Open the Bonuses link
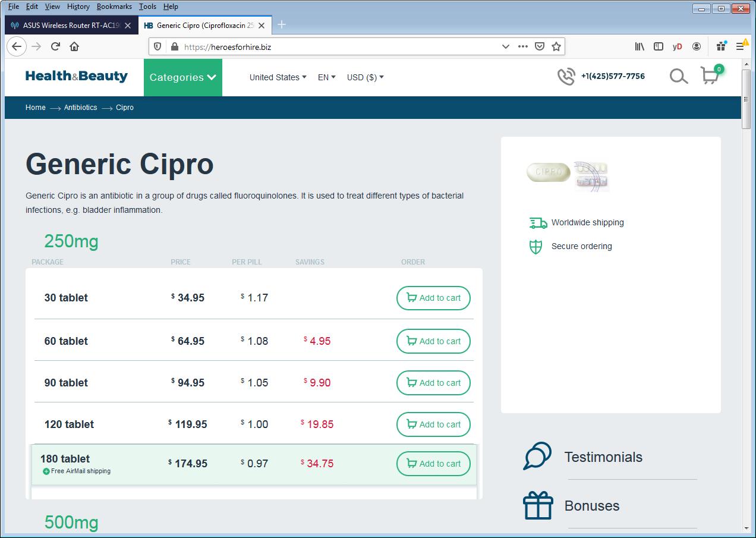This screenshot has height=538, width=756. click(592, 506)
